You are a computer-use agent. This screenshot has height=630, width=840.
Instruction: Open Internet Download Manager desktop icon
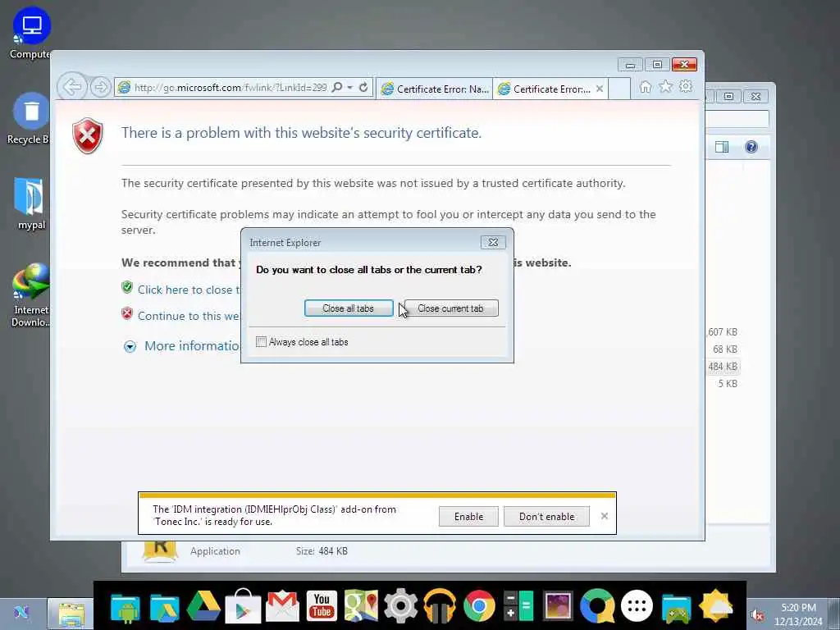point(30,295)
